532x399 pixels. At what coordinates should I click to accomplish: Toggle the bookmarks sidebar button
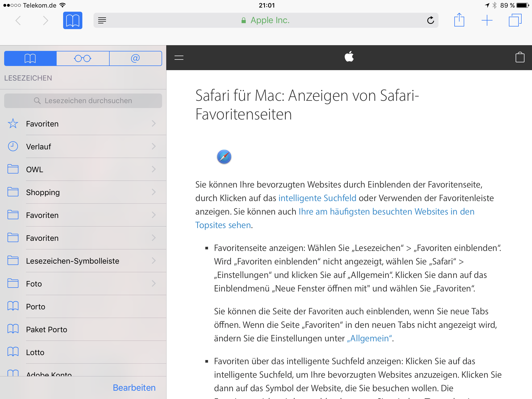[x=72, y=20]
